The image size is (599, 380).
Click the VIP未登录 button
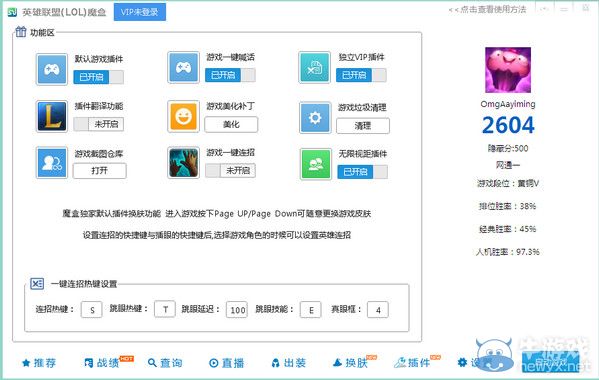pyautogui.click(x=140, y=12)
